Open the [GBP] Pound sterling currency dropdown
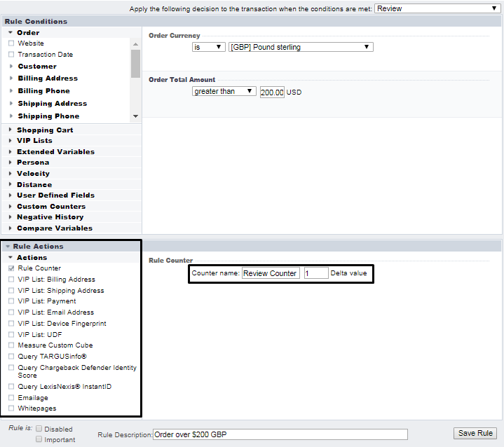This screenshot has width=504, height=447. tap(301, 47)
